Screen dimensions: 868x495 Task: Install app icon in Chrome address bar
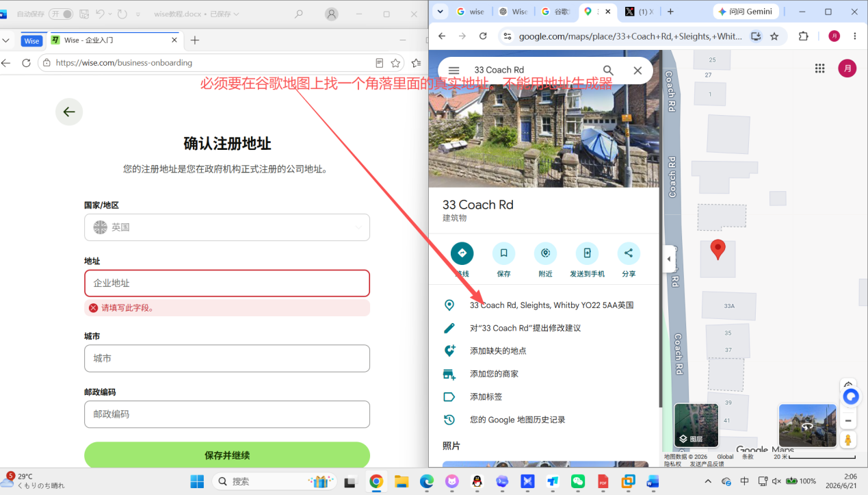pyautogui.click(x=756, y=36)
